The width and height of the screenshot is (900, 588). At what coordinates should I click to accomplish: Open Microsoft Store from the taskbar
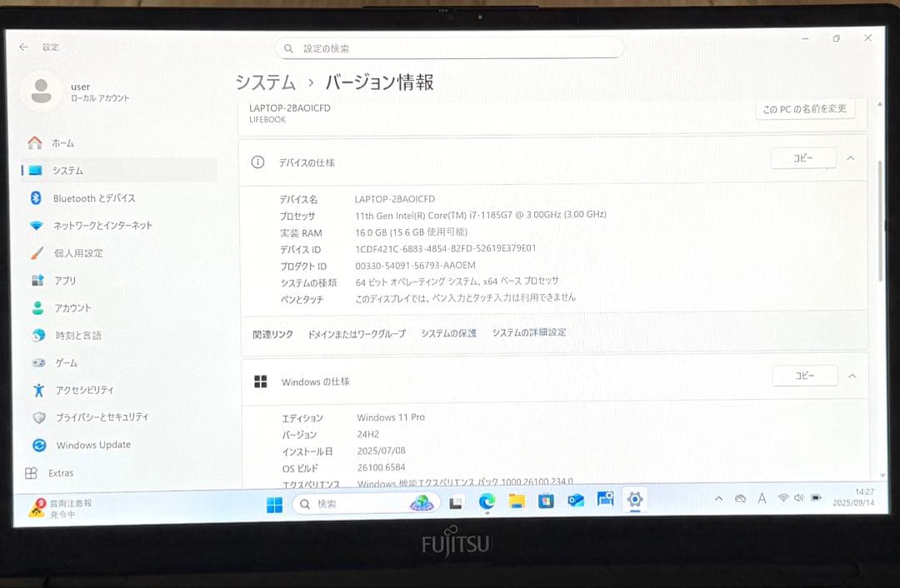click(x=546, y=501)
